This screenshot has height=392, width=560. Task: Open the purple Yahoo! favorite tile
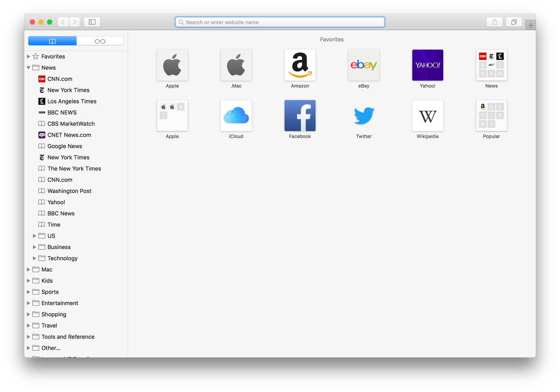(x=428, y=65)
